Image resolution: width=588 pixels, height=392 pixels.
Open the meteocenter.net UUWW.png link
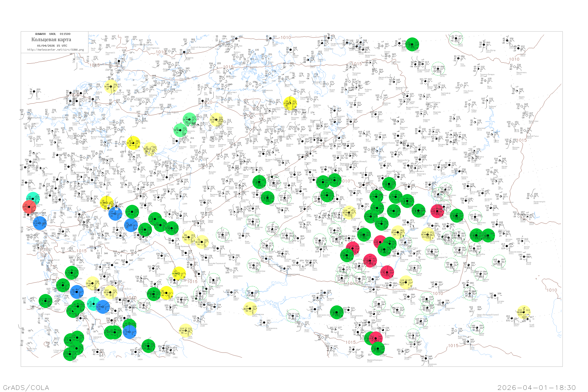tap(55, 50)
